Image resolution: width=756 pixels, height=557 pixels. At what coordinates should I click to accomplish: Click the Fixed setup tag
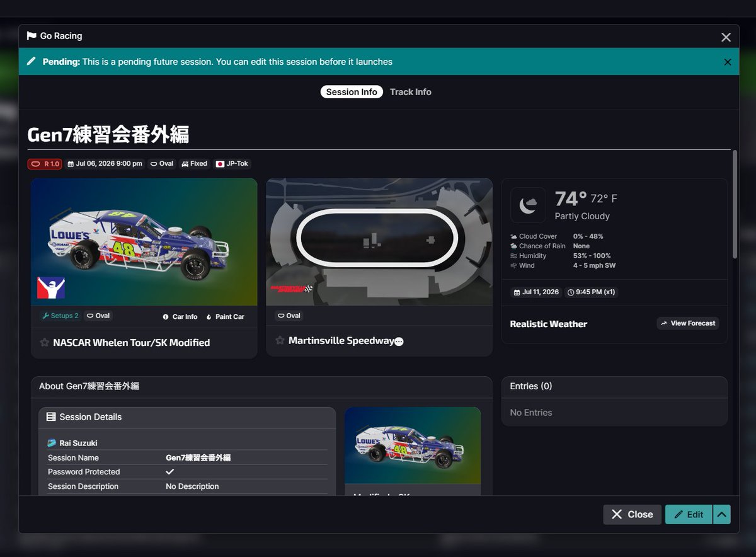[195, 164]
